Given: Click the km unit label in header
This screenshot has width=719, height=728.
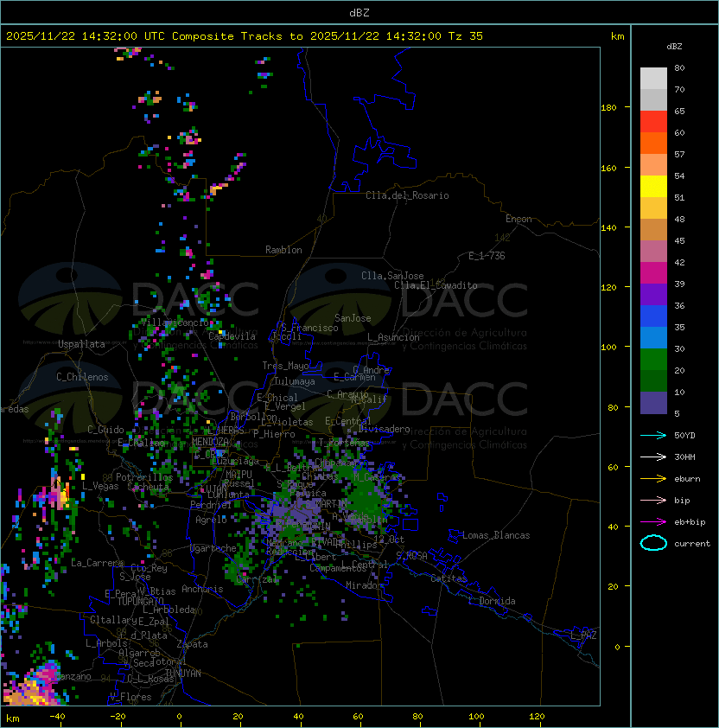Looking at the screenshot, I should 617,36.
